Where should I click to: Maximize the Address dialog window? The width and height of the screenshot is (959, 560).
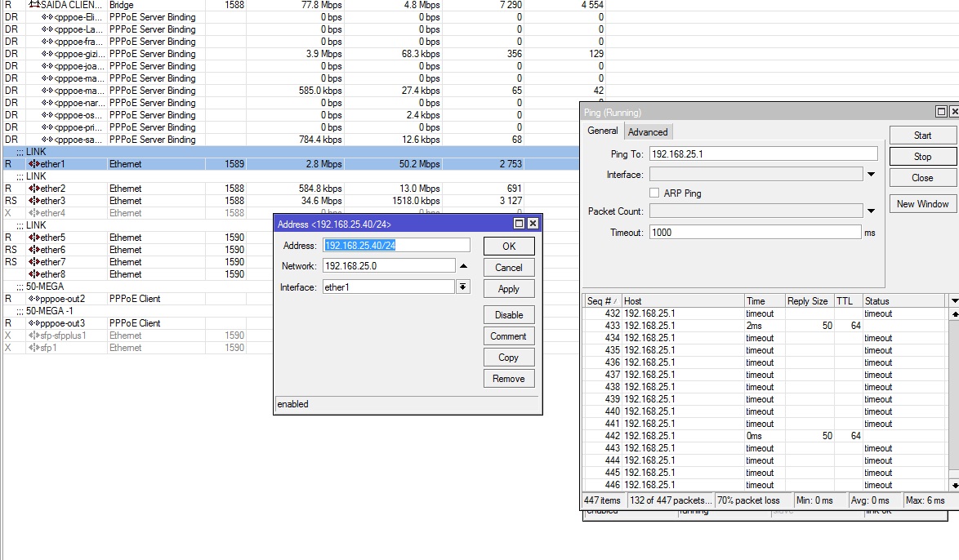pos(519,224)
